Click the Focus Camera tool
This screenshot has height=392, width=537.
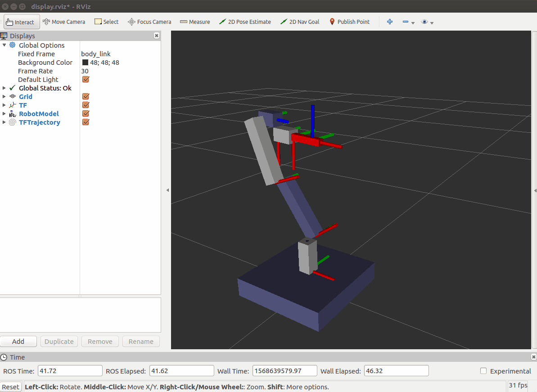pos(149,21)
